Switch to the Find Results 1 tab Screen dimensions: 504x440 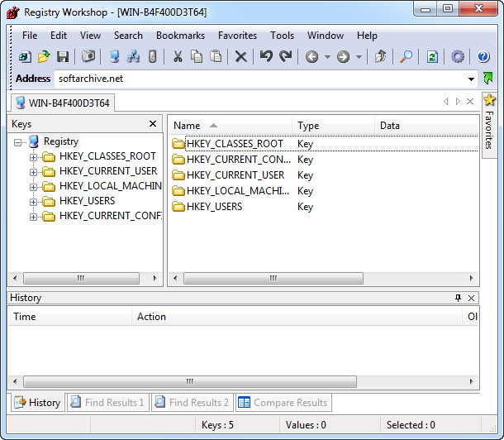click(108, 402)
